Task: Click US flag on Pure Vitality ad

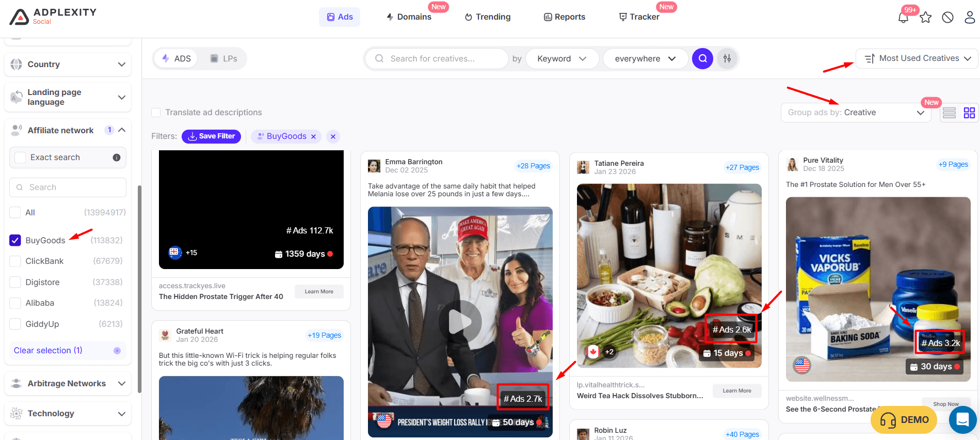Action: point(802,365)
